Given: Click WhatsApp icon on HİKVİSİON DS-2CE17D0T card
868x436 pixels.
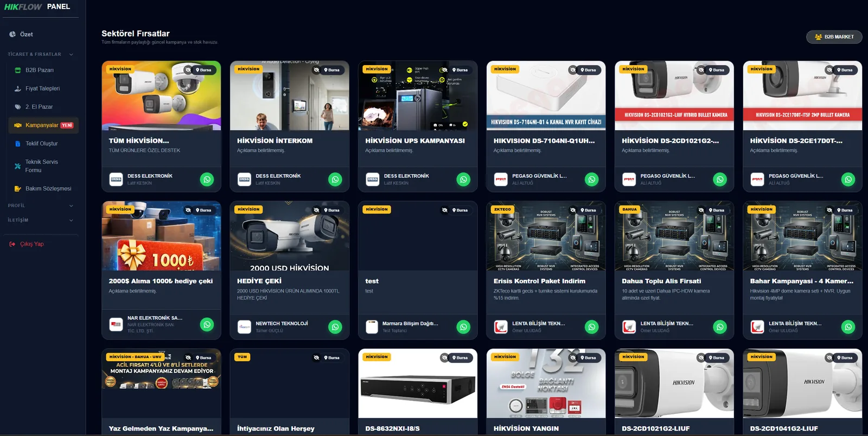Looking at the screenshot, I should pos(848,179).
